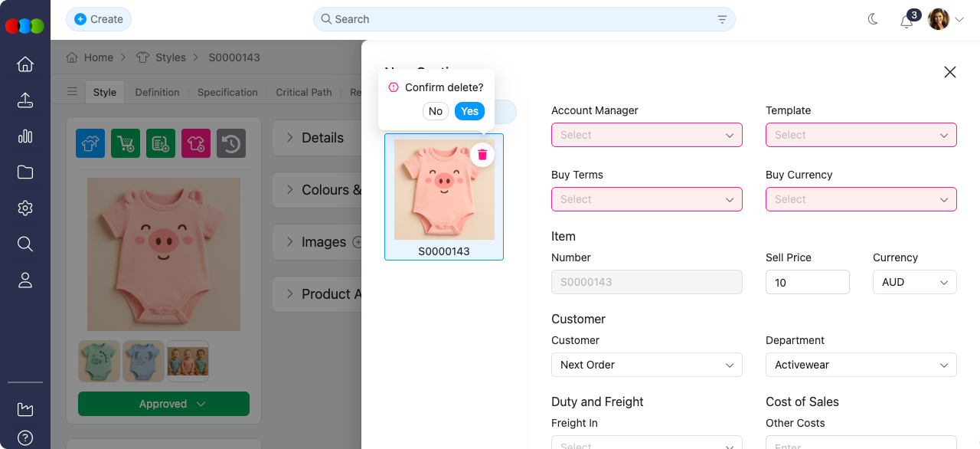Switch to the Definition tab

[x=157, y=92]
